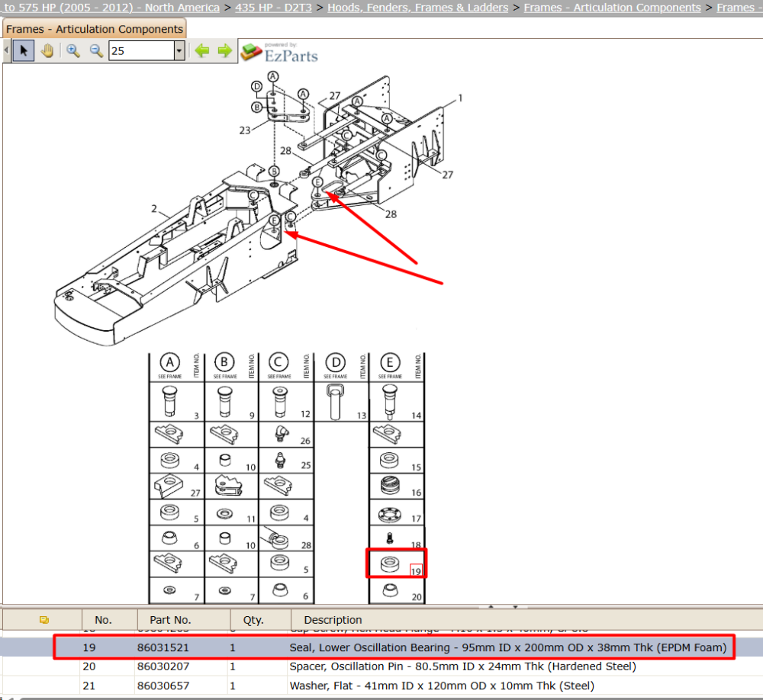Click spacer illustration for item 20
Screen dimensions: 763x700
390,590
